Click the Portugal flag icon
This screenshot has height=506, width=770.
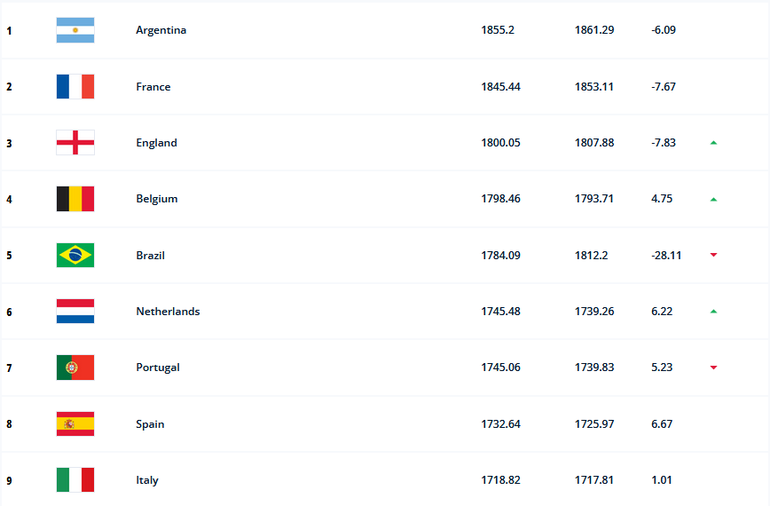[75, 367]
